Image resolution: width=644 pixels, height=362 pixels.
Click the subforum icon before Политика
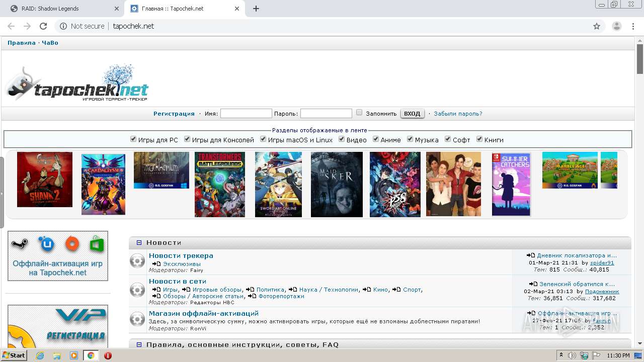point(250,290)
